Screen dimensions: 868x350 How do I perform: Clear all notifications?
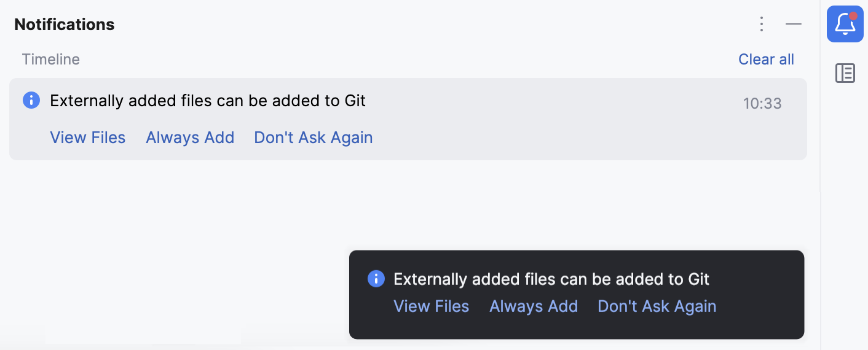766,60
